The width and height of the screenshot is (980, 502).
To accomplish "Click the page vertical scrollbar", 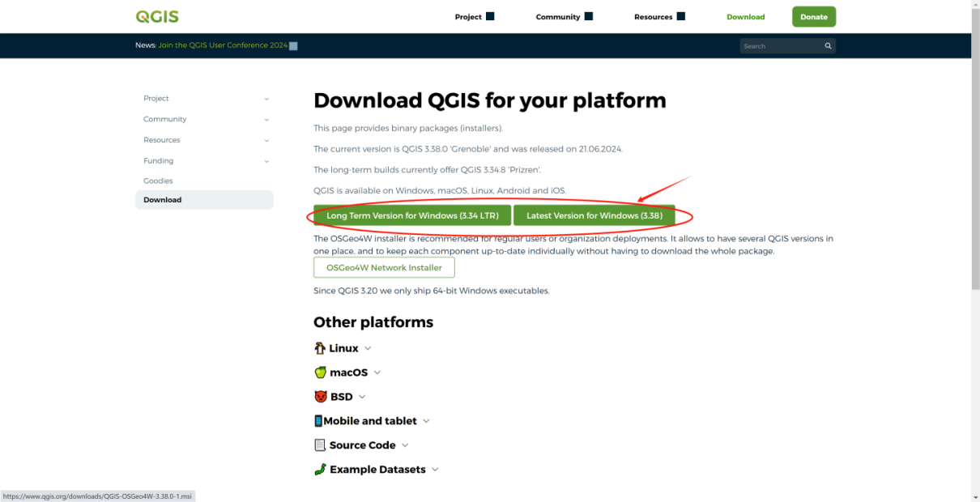I will [x=975, y=150].
